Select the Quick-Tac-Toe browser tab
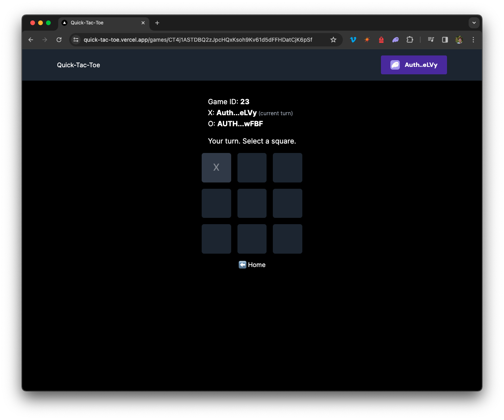Viewport: 504px width, 420px height. (x=104, y=23)
